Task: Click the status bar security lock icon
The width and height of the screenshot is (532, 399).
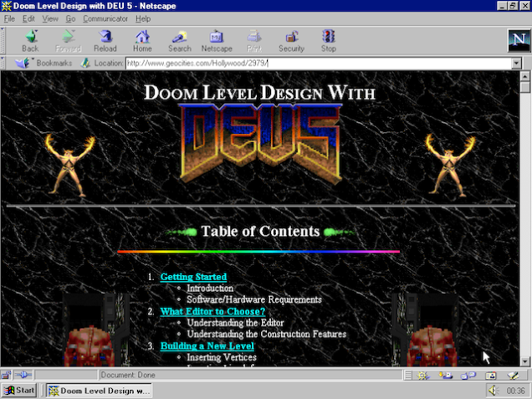Action: point(6,375)
